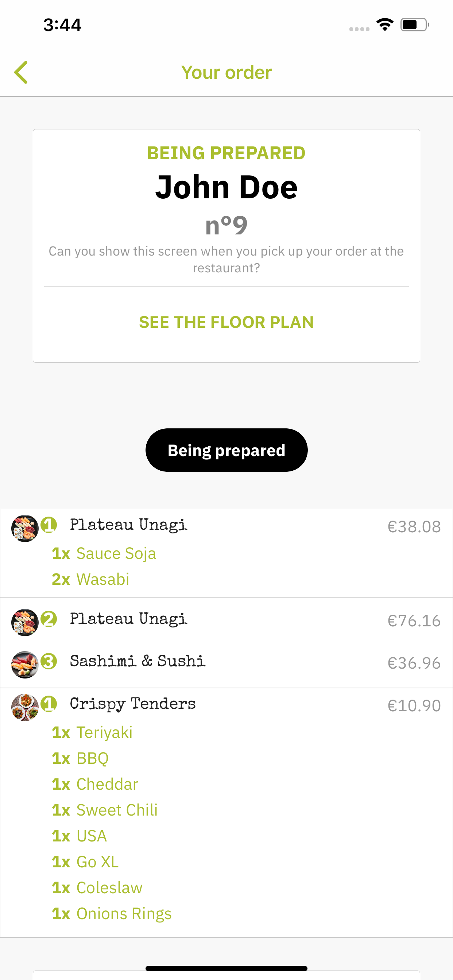Tap the green back chevron
453x980 pixels.
tap(21, 72)
